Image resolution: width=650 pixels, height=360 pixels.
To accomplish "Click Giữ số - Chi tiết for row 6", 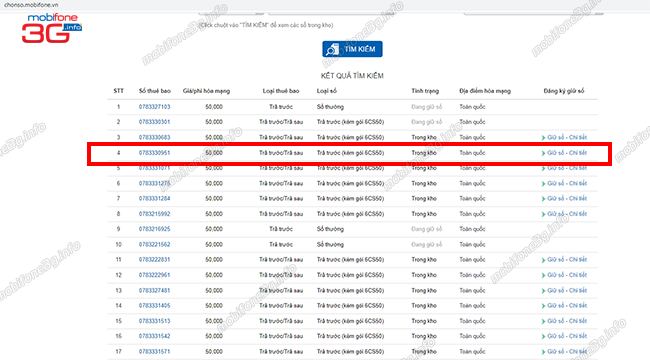I will tap(564, 183).
